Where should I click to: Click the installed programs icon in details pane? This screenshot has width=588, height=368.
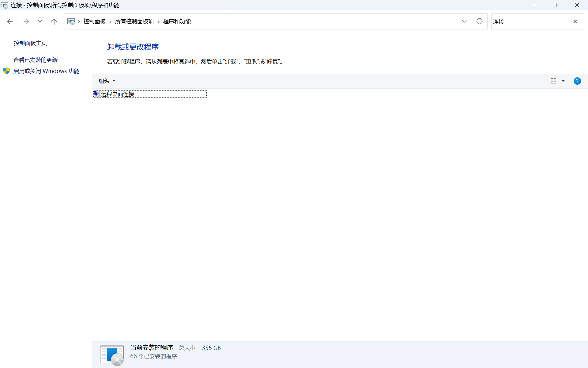pyautogui.click(x=112, y=355)
